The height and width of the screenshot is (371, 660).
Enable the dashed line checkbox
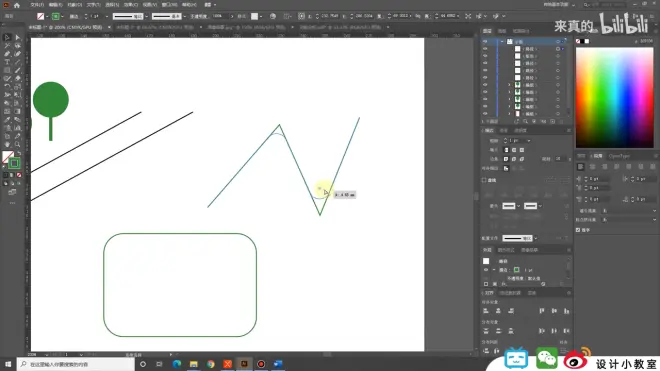coord(484,180)
